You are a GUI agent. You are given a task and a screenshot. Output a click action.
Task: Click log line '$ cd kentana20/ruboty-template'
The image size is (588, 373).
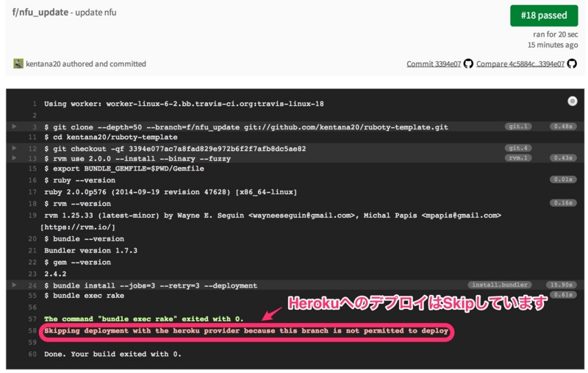pyautogui.click(x=111, y=138)
